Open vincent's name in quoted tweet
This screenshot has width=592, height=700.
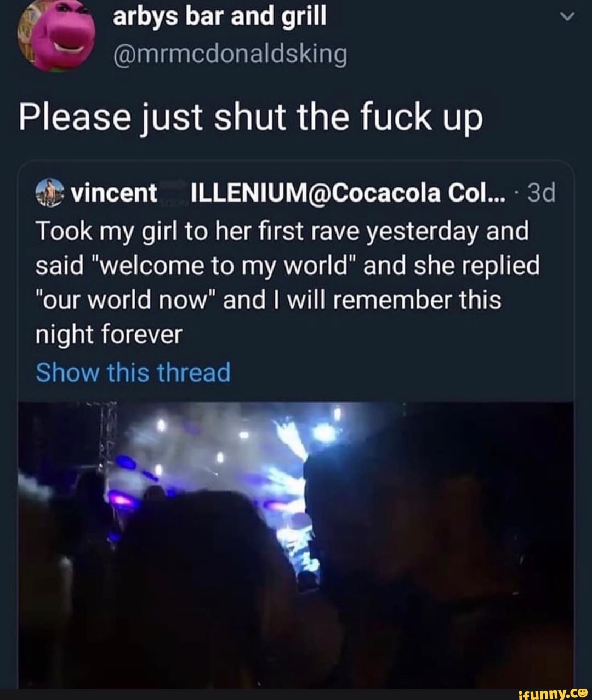(x=114, y=193)
